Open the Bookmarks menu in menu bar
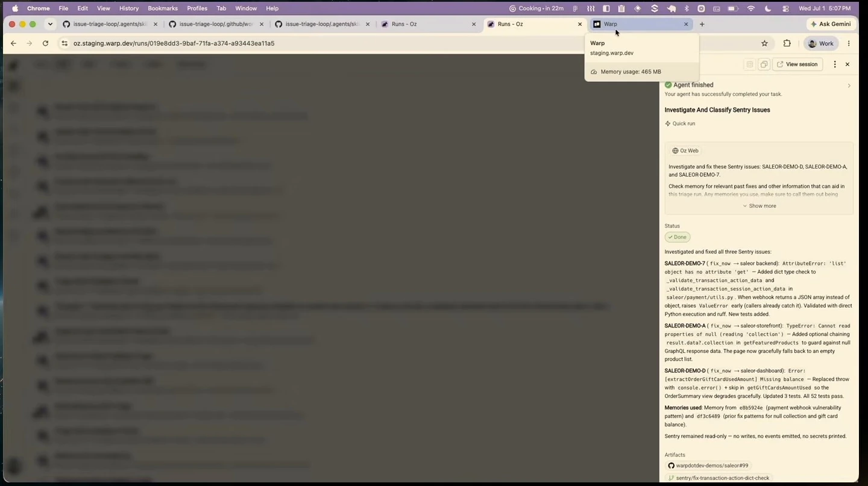Viewport: 868px width, 486px height. (x=163, y=8)
